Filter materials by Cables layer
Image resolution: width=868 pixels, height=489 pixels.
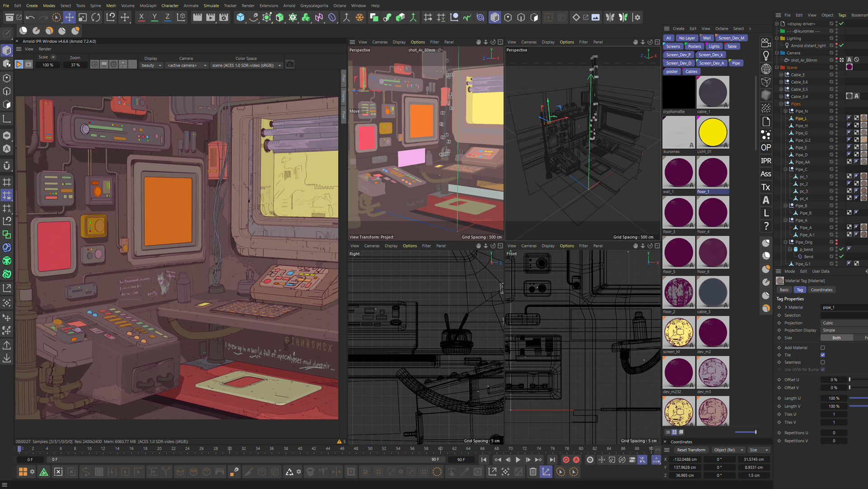[x=691, y=71]
